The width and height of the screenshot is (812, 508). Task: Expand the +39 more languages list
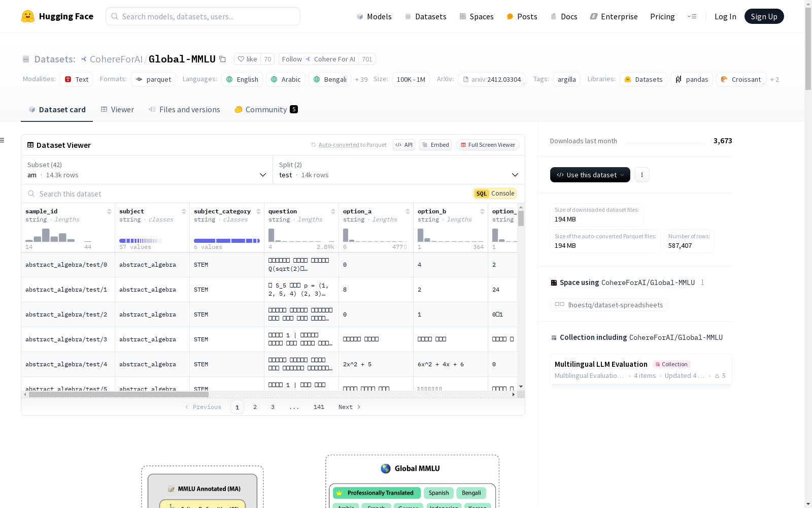[361, 79]
